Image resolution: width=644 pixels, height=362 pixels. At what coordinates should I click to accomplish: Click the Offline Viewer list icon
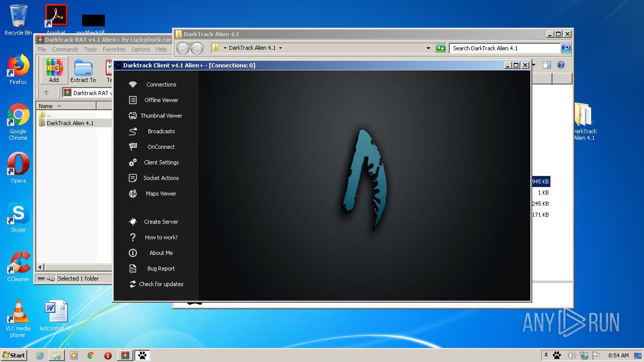(x=133, y=100)
